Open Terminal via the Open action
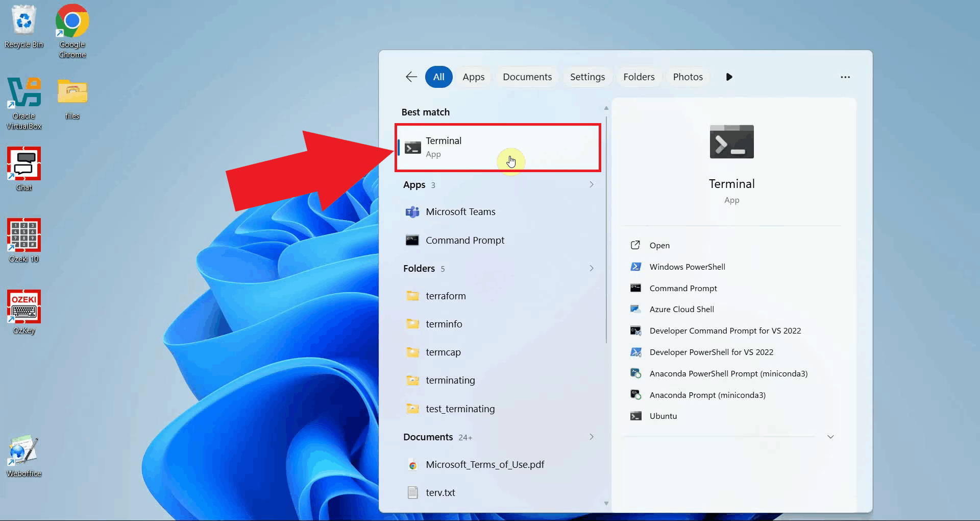This screenshot has height=521, width=980. pyautogui.click(x=659, y=245)
